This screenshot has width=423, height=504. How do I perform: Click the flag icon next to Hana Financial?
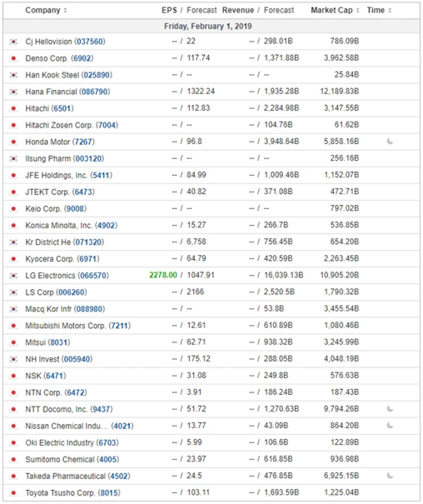point(13,92)
